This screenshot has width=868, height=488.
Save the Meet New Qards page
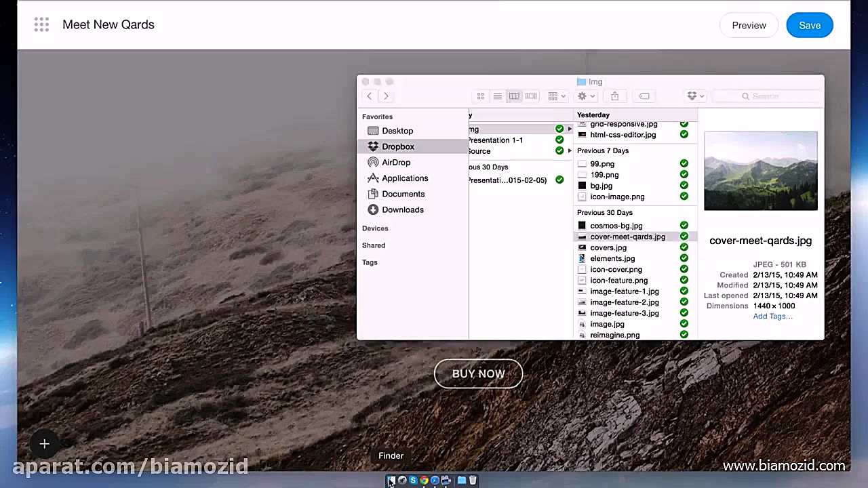tap(810, 25)
